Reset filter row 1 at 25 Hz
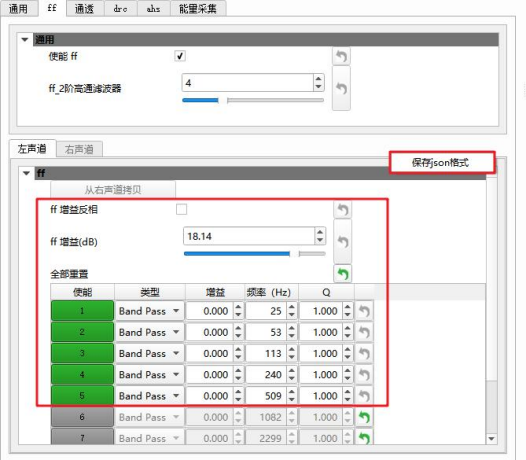The height and width of the screenshot is (460, 526). (364, 311)
